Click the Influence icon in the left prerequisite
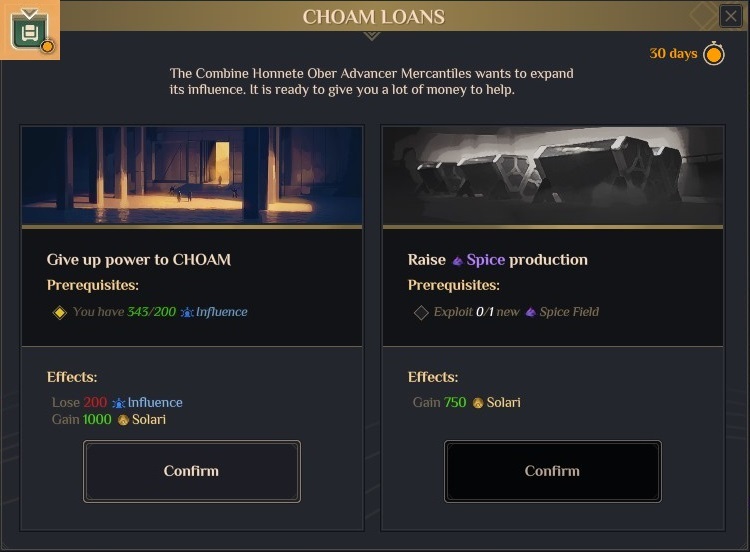The image size is (750, 552). [187, 312]
